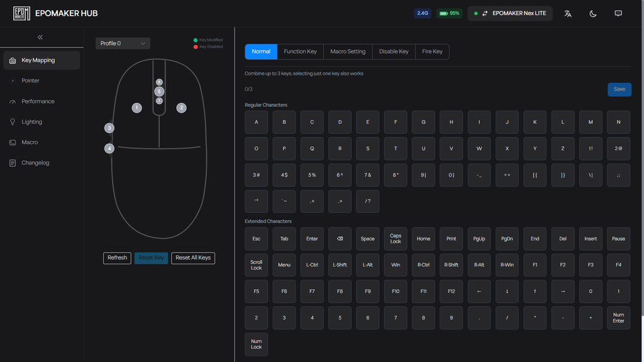The width and height of the screenshot is (644, 362).
Task: Open Key Mapping in sidebar
Action: click(x=42, y=60)
